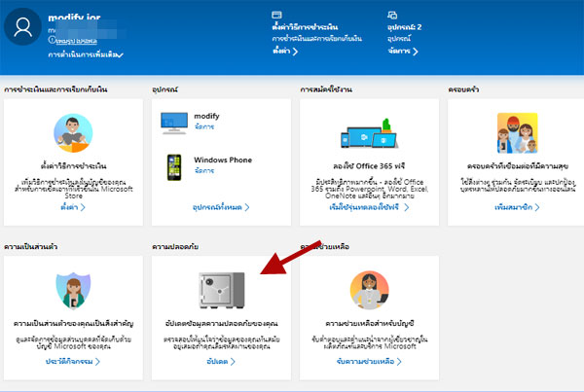Click ความช่วยเหลือสำหรับบัญชี title
This screenshot has width=584, height=392.
pyautogui.click(x=369, y=323)
